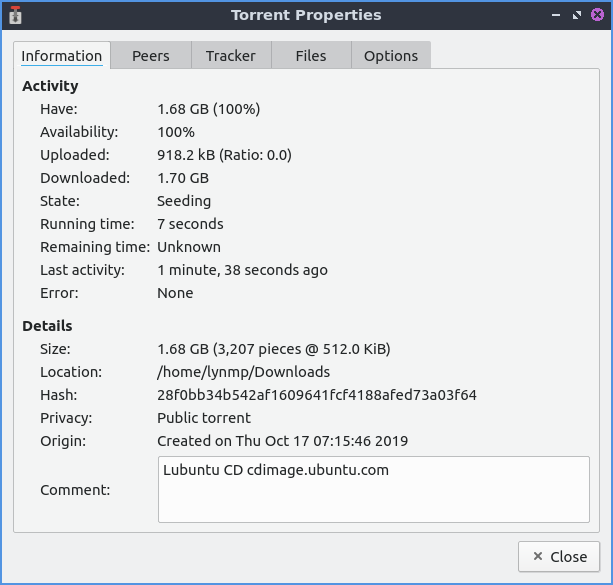
Task: Click the Seeding state value
Action: pos(184,201)
